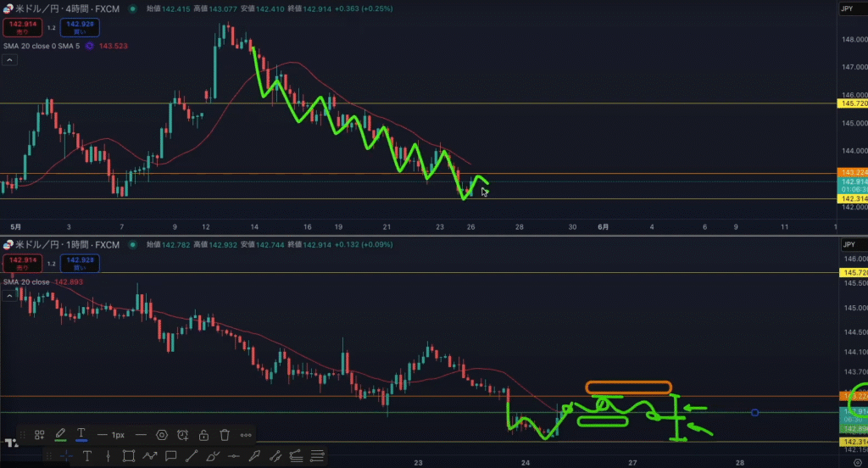Change line color with the pencil icon
Image resolution: width=868 pixels, height=468 pixels.
[x=60, y=435]
